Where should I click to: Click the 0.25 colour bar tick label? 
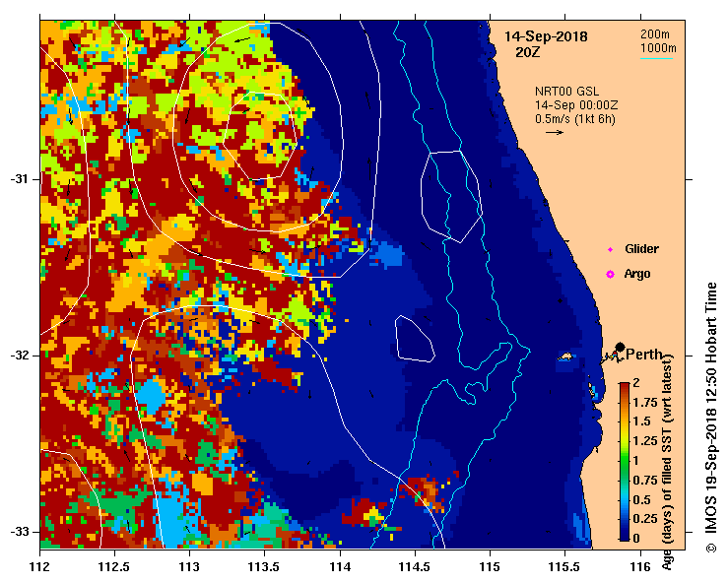tap(645, 519)
